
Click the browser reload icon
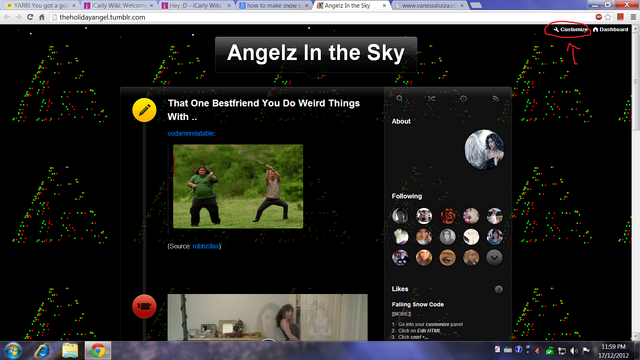tap(30, 17)
